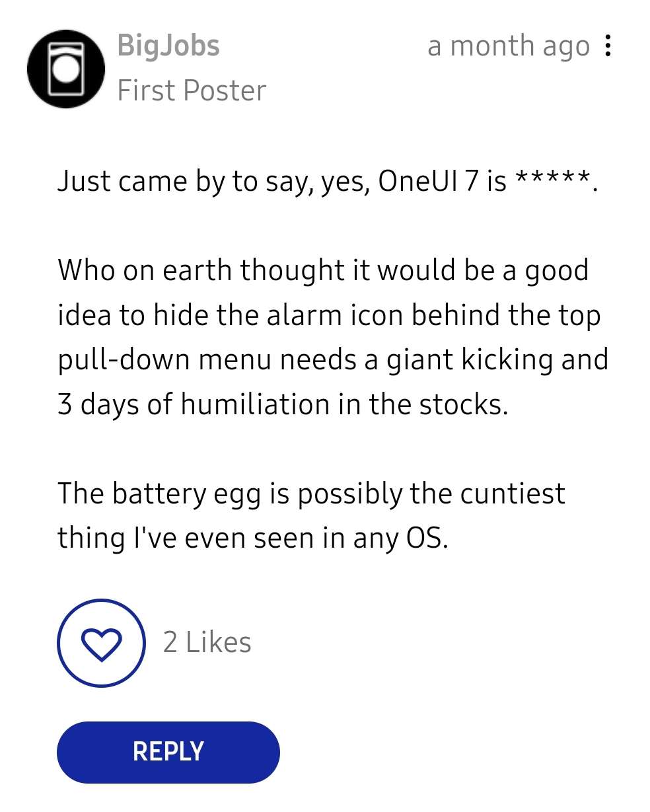Screen dimensions: 650x812
Task: Click the censored asterisks in first line
Action: pos(552,178)
